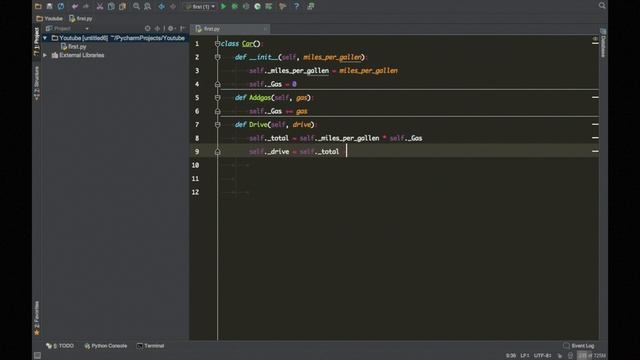
Task: Click the inspections Hector icon in status bar
Action: (x=571, y=356)
